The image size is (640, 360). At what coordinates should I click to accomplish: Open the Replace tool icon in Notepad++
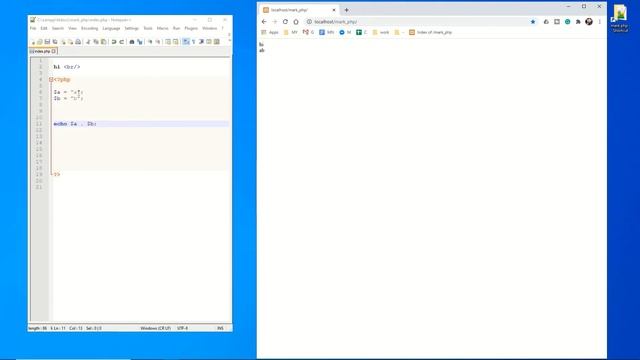[140, 42]
